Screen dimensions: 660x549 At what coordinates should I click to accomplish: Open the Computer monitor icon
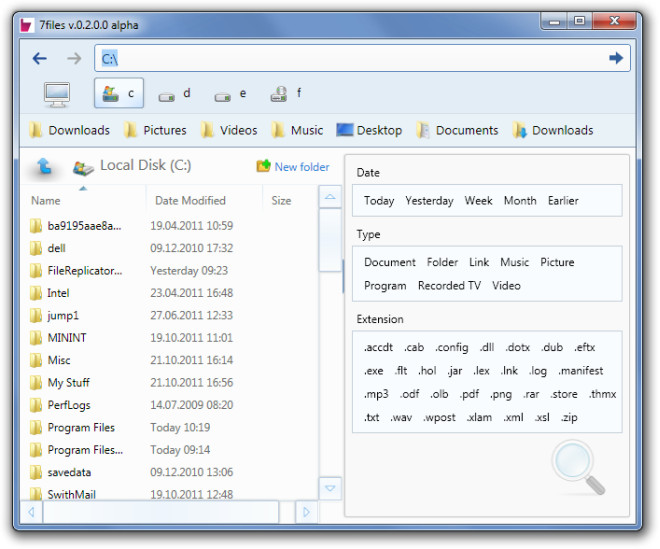tap(57, 94)
